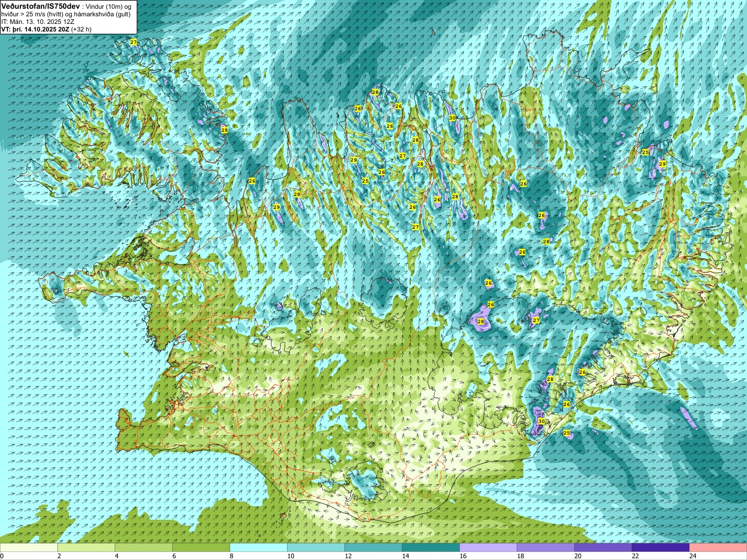
Task: Click the 30 gust label on the southeast coast
Action: [541, 421]
